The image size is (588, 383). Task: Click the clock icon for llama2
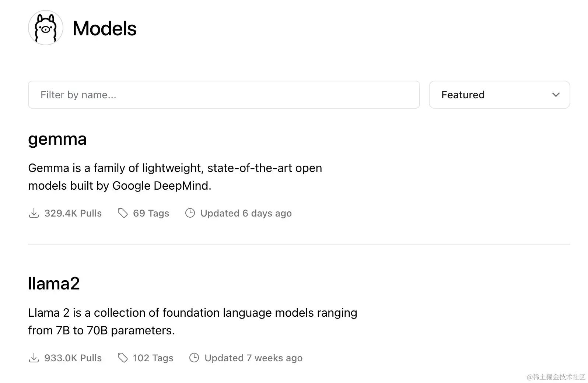(194, 358)
